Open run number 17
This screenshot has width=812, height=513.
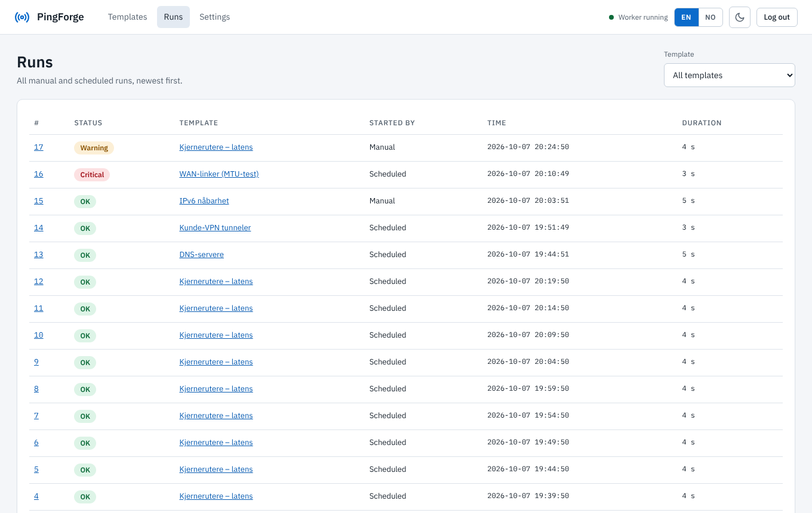point(38,147)
